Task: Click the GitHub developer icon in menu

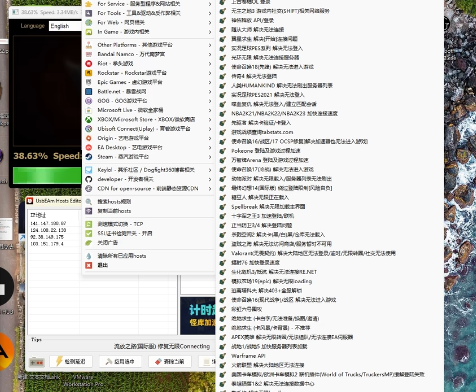Action: (89, 179)
